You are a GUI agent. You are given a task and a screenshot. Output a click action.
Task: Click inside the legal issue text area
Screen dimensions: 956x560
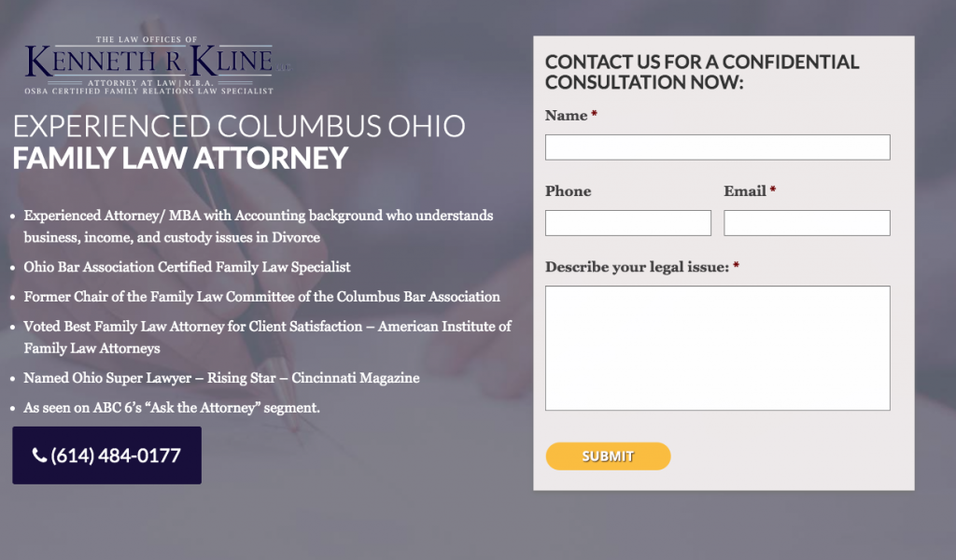(718, 348)
